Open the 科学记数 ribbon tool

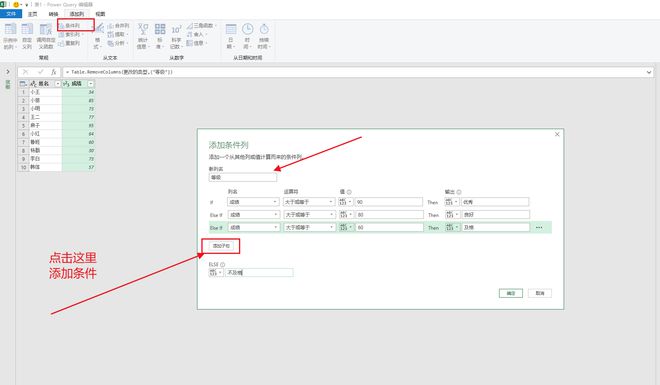click(176, 36)
